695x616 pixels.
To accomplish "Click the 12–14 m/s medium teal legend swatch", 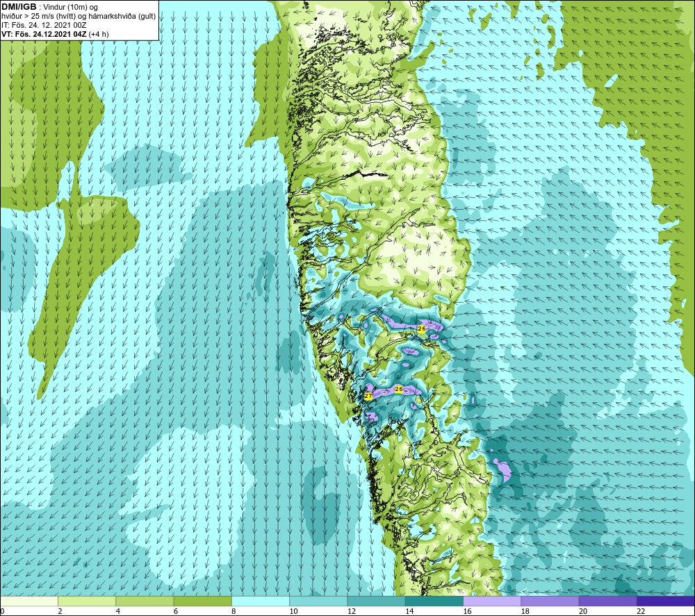I will coord(376,601).
